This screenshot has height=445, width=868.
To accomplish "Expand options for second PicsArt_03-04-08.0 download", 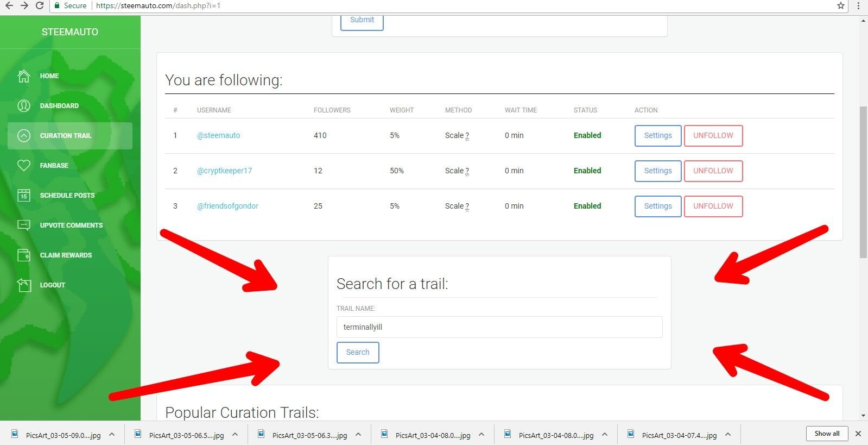I will click(x=605, y=435).
